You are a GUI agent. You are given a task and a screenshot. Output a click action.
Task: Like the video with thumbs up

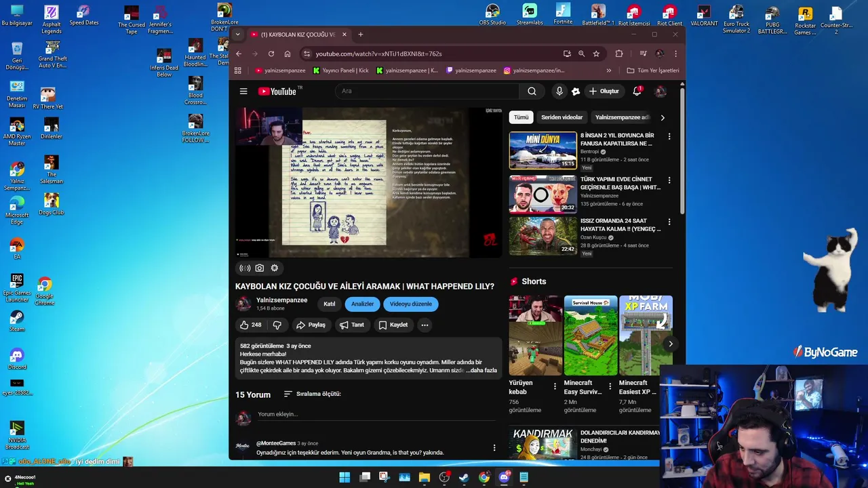coord(250,325)
